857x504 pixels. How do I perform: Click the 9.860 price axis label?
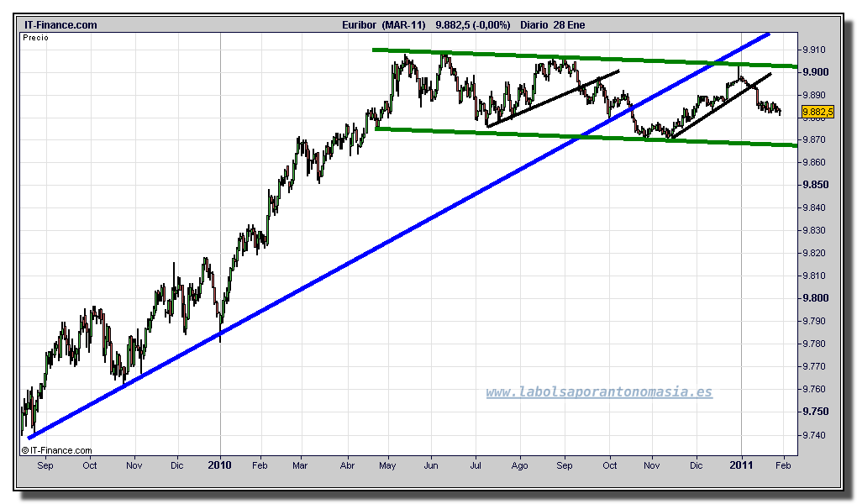click(815, 162)
